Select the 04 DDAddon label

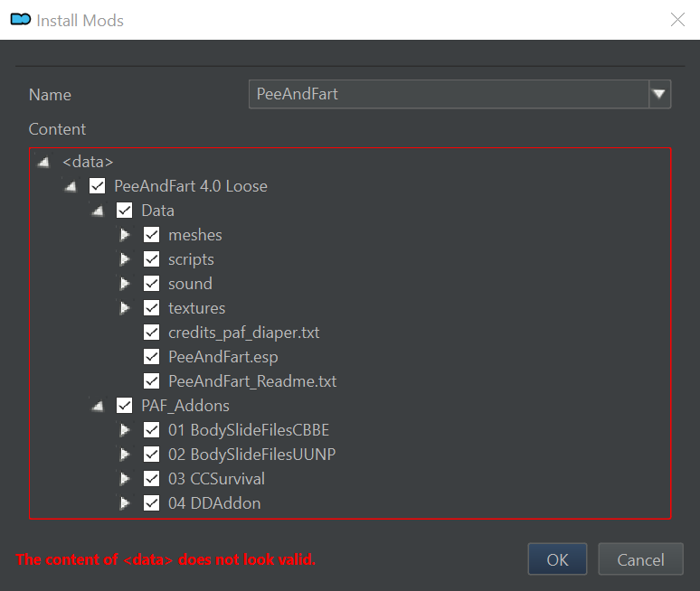(x=214, y=503)
